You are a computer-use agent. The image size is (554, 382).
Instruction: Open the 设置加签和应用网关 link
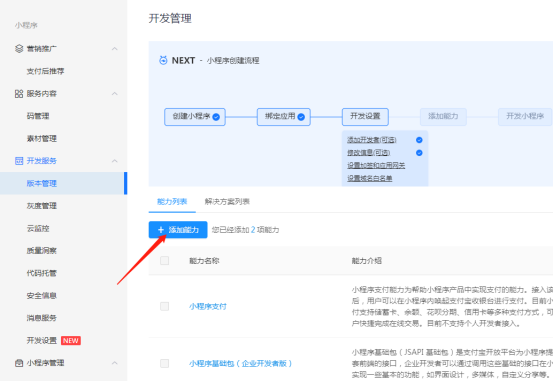(376, 165)
